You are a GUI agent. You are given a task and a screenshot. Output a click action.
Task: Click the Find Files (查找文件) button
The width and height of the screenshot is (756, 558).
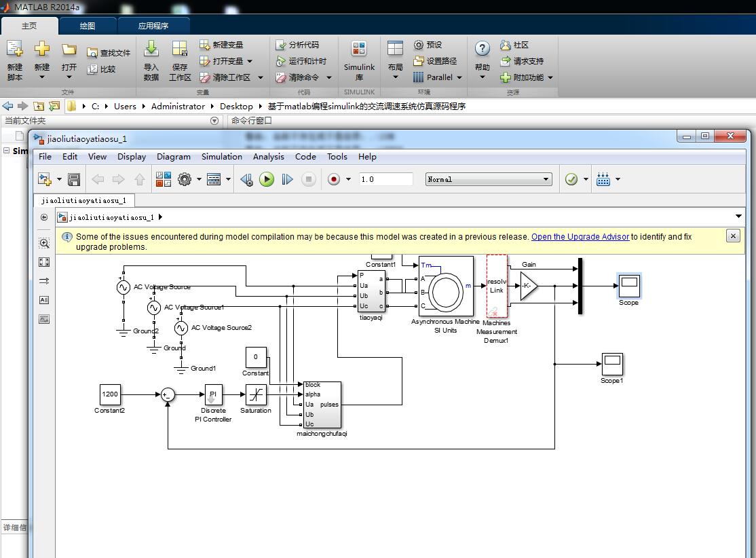point(109,52)
